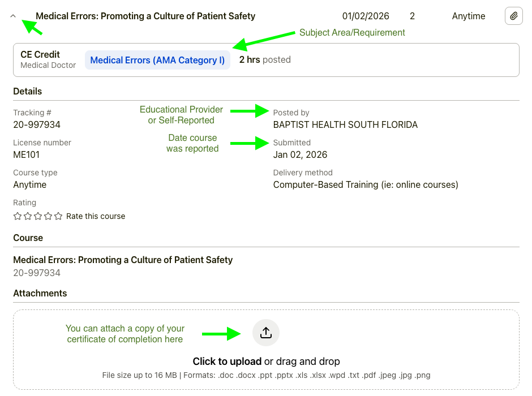The height and width of the screenshot is (396, 532).
Task: Click the paperclip attachment icon
Action: [513, 16]
